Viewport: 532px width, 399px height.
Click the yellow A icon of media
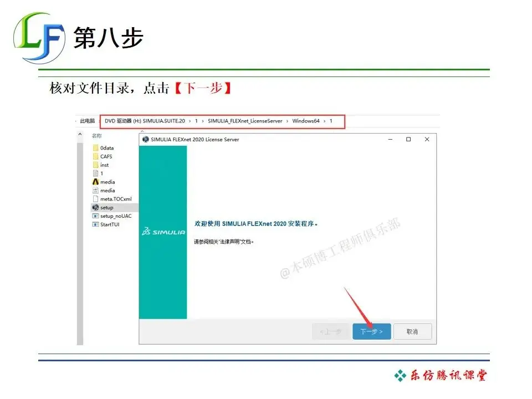[96, 182]
